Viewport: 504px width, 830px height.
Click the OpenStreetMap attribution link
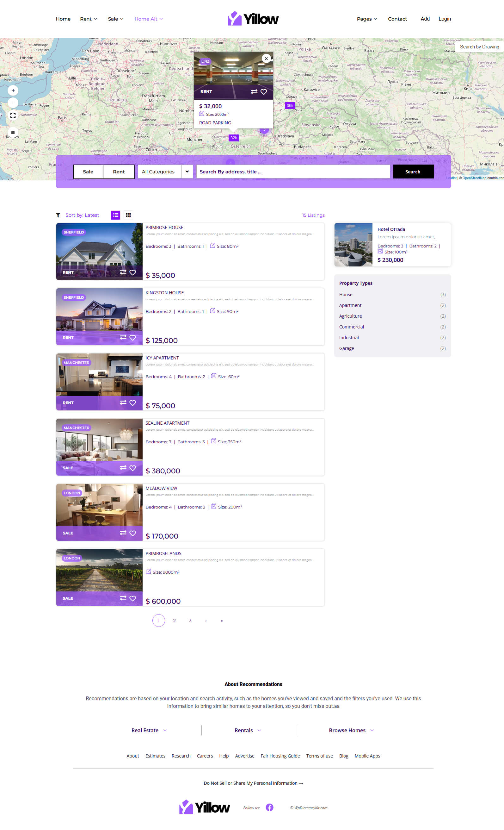(x=474, y=178)
